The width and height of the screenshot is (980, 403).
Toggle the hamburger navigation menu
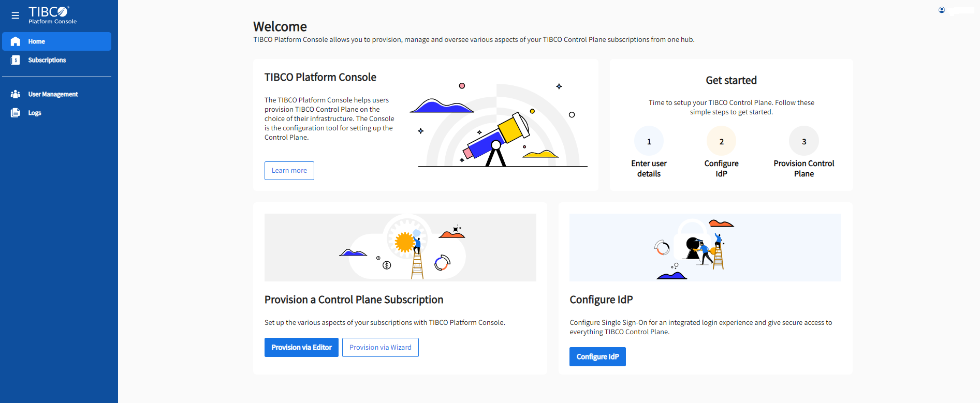(x=16, y=16)
